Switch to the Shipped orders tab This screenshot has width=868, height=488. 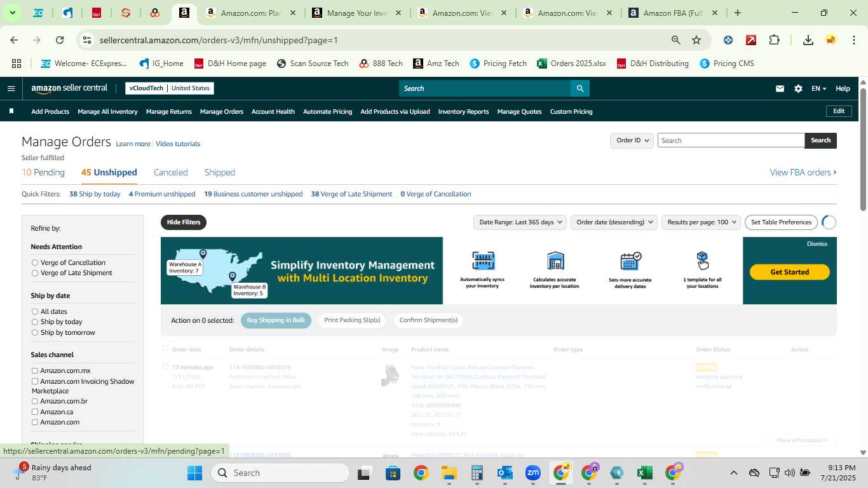point(220,172)
